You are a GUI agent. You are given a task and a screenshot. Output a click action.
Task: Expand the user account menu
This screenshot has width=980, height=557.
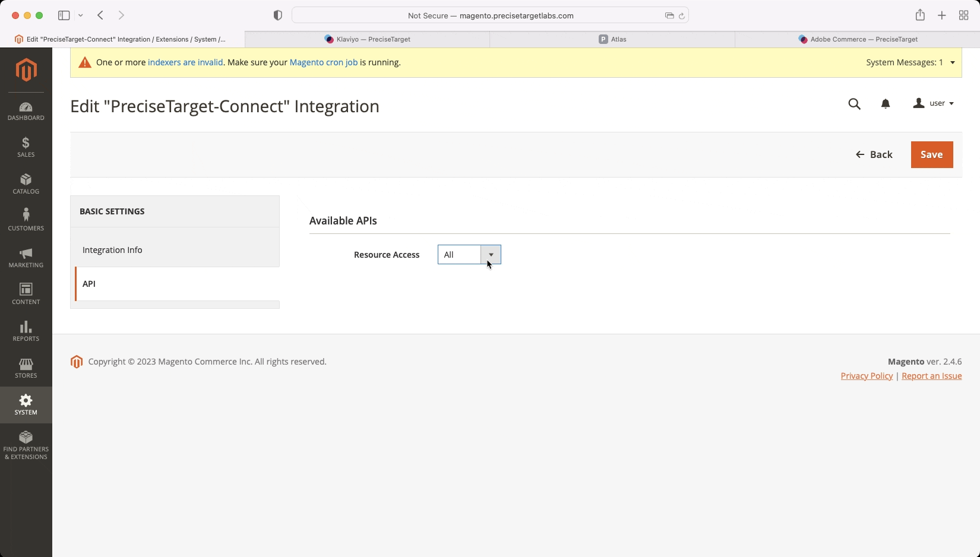pyautogui.click(x=934, y=103)
